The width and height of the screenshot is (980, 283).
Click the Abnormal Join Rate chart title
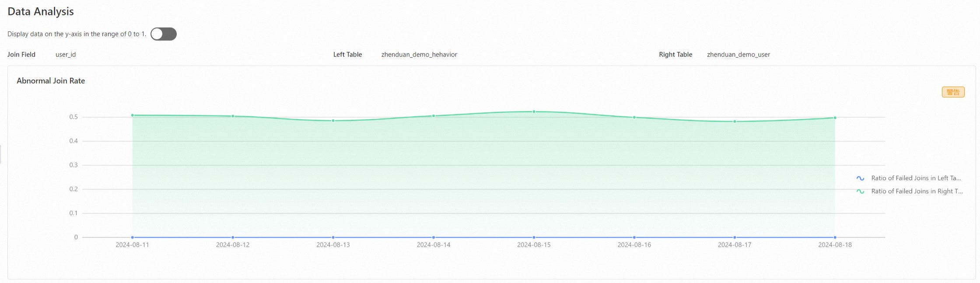tap(51, 81)
